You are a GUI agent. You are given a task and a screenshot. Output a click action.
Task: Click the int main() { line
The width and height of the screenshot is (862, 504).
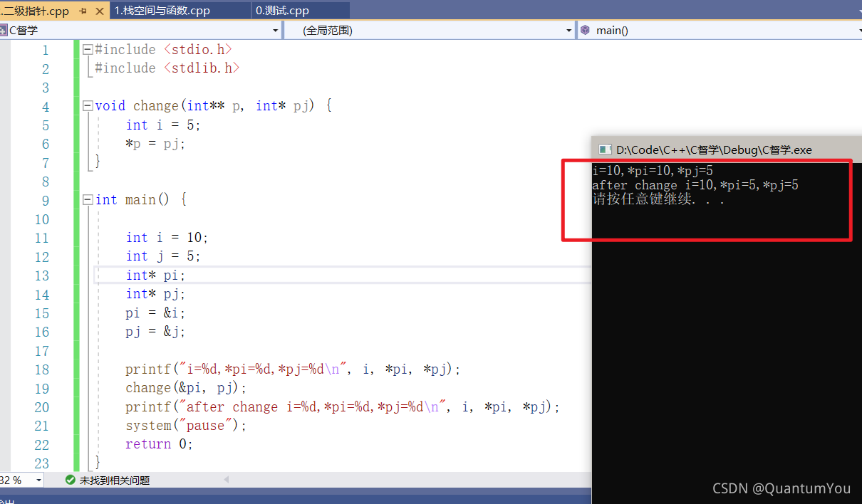[x=140, y=200]
